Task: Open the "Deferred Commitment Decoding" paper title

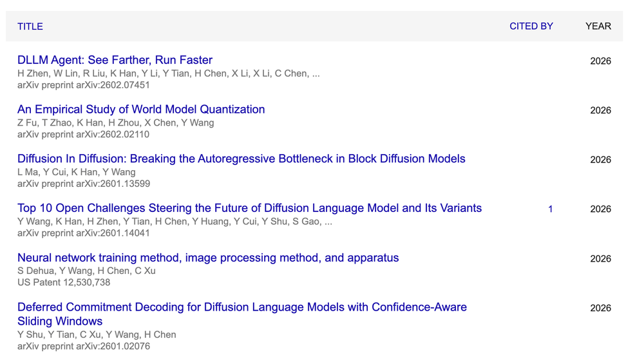Action: 241,307
